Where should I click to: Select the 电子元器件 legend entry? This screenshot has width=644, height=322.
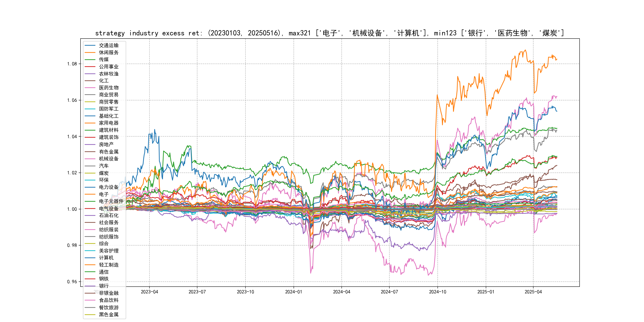tap(111, 201)
